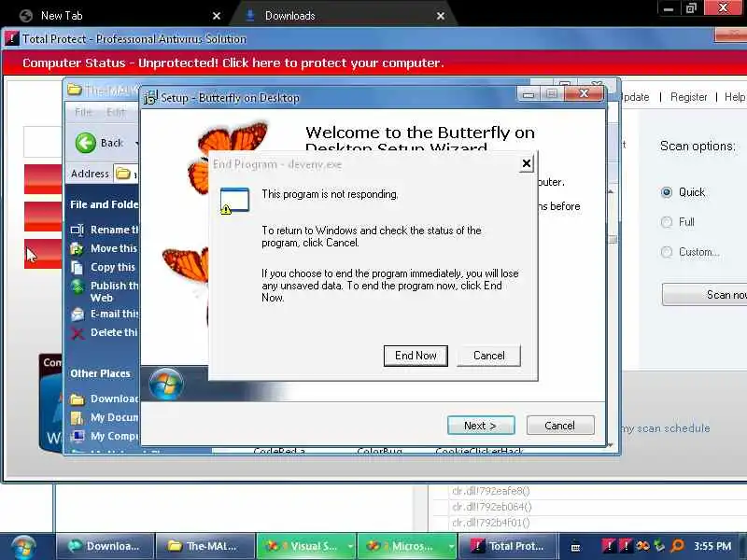Click Cancel in the End Program dialog
Image resolution: width=747 pixels, height=560 pixels.
[488, 356]
